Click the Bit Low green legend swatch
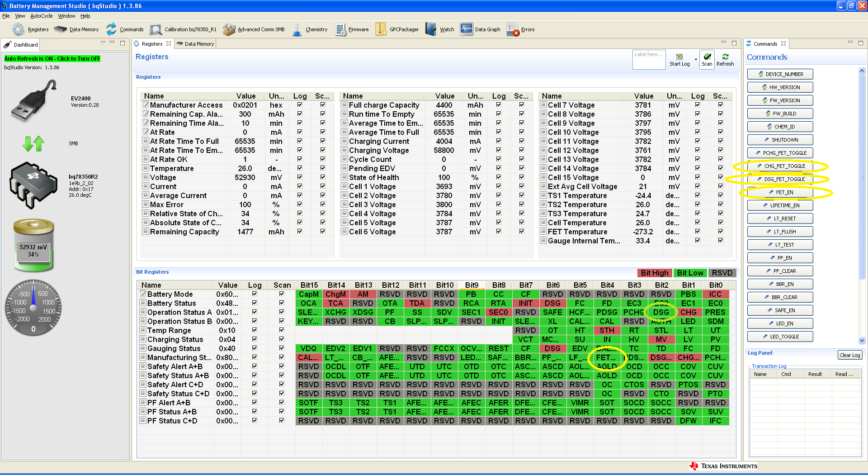Image resolution: width=868 pixels, height=475 pixels. (690, 273)
